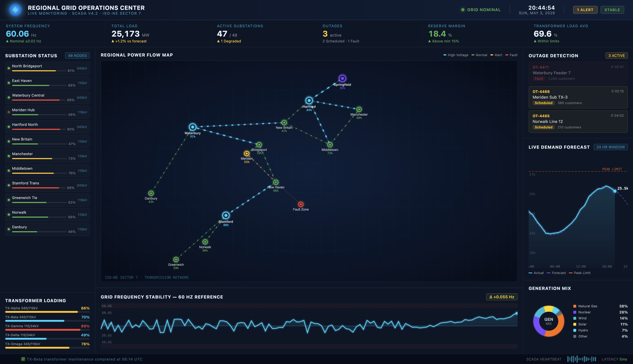633x364 pixels.
Task: Click the Solar legend swatch
Action: (x=575, y=324)
